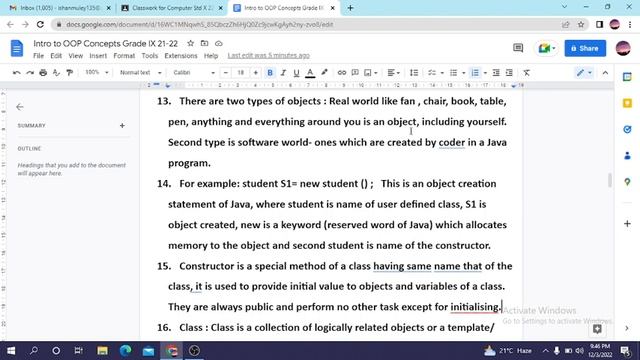Run spelling and grammar check
Image resolution: width=640 pixels, height=360 pixels.
pos(56,73)
